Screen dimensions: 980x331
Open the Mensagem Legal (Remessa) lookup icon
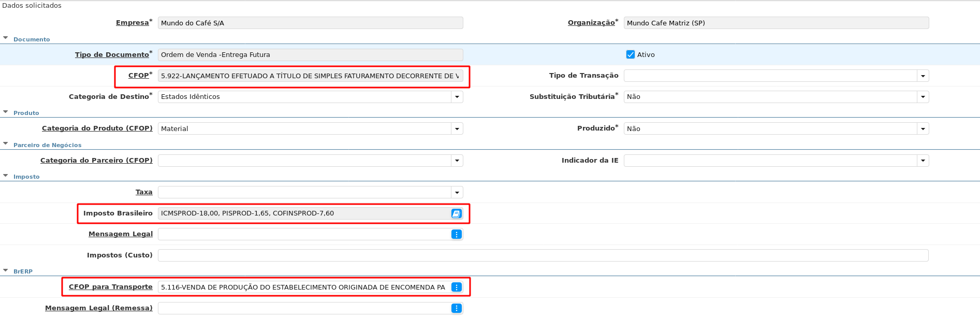[x=456, y=309]
